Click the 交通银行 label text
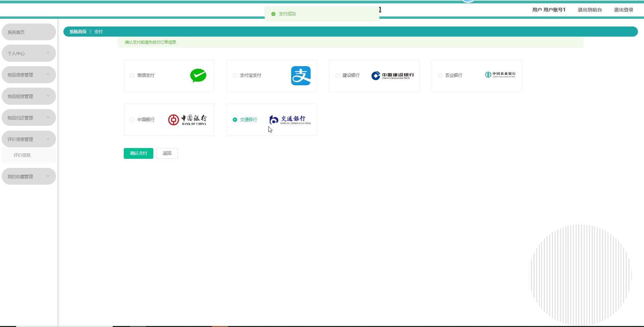This screenshot has width=644, height=327. tap(249, 120)
